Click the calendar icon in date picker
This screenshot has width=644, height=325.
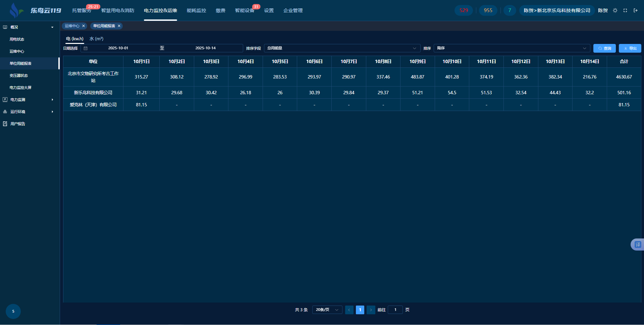pyautogui.click(x=86, y=48)
